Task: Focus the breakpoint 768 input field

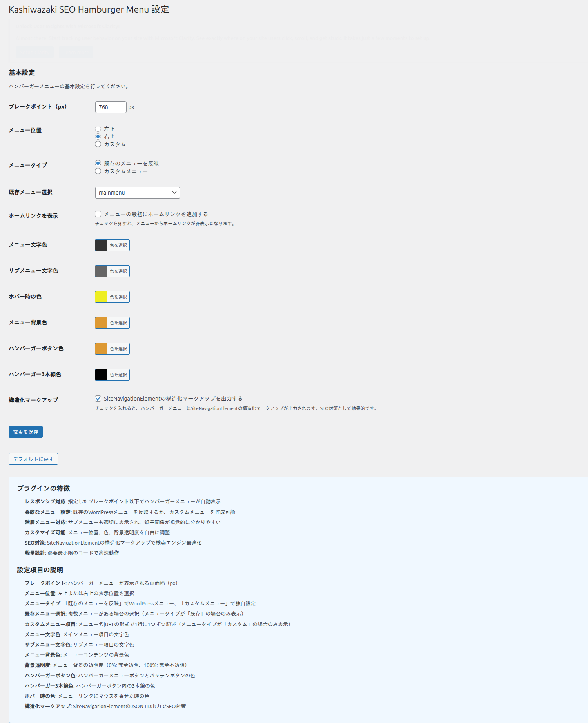Action: 111,107
